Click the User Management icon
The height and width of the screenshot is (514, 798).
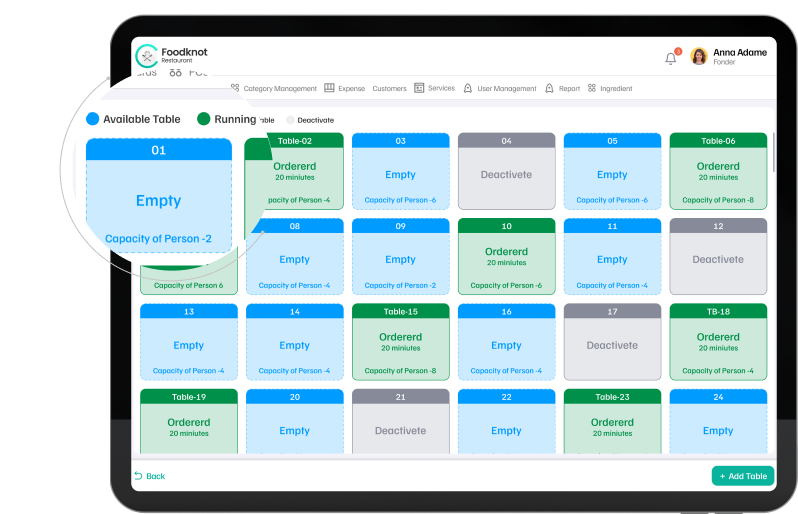[x=468, y=88]
